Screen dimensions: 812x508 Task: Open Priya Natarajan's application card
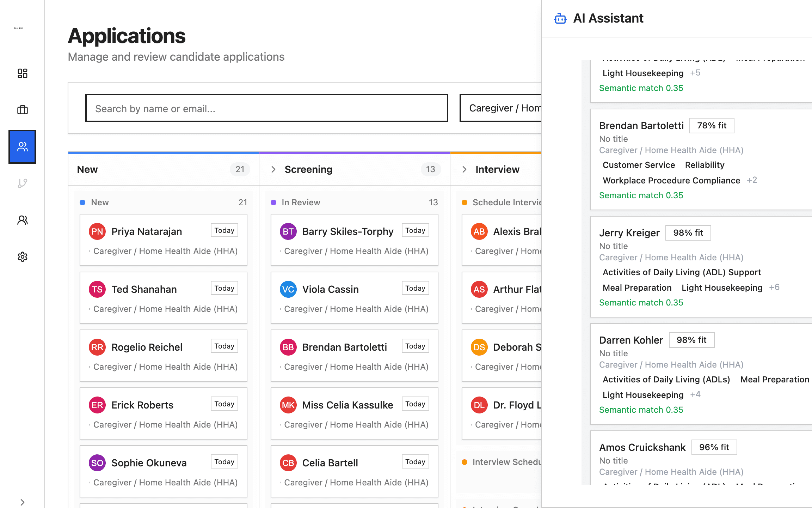pos(163,240)
